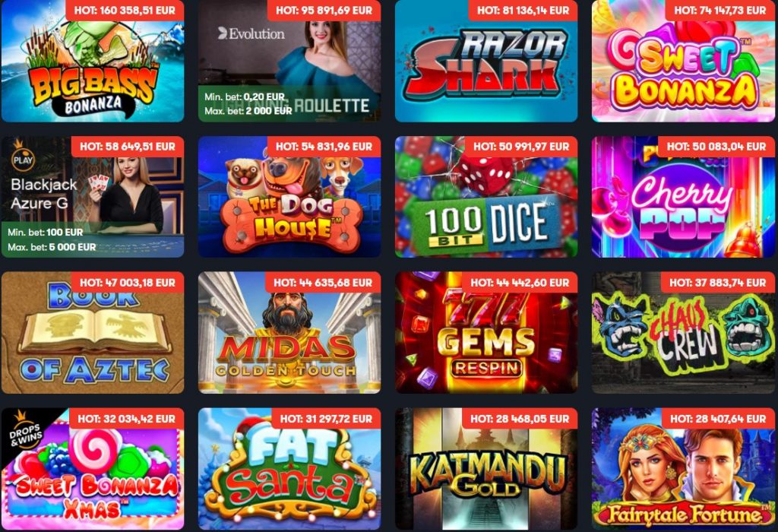Viewport: 778px width, 532px height.
Task: Launch Evolution Roulette live table
Action: tap(289, 61)
